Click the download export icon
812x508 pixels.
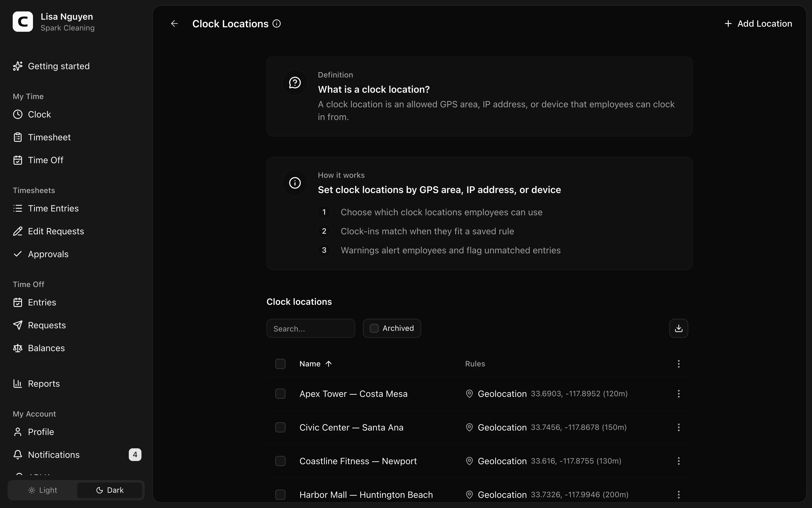tap(678, 328)
